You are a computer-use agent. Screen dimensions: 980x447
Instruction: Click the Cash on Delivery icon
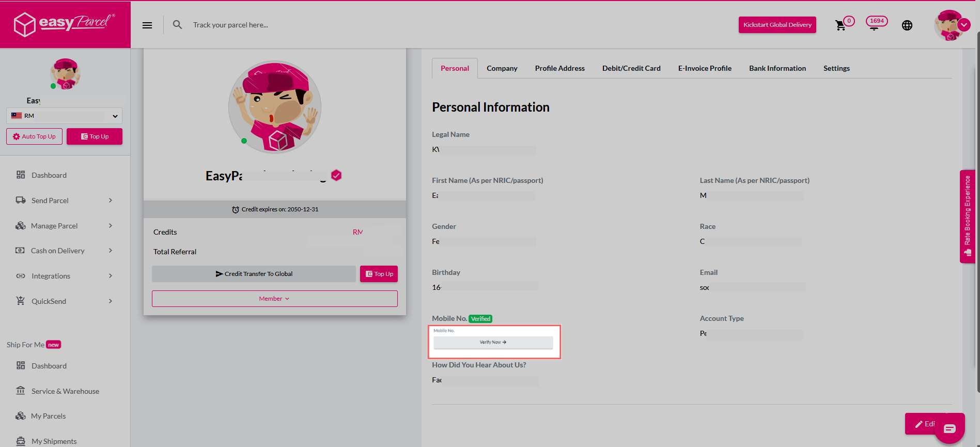coord(20,250)
